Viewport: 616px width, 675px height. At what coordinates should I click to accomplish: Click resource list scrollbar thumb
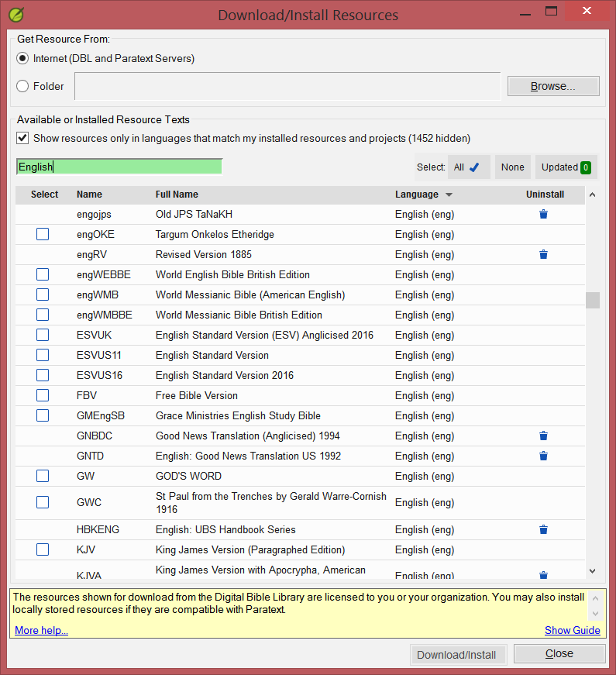(x=592, y=300)
